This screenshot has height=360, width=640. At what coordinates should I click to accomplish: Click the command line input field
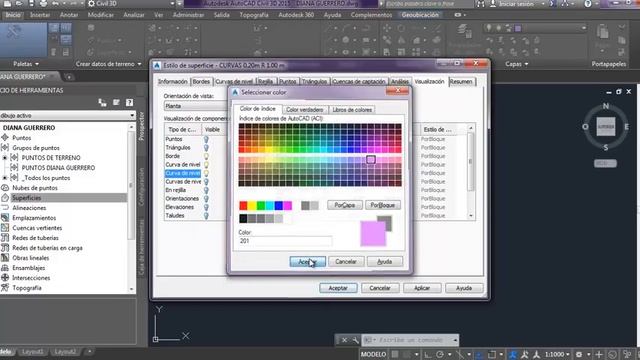point(410,340)
